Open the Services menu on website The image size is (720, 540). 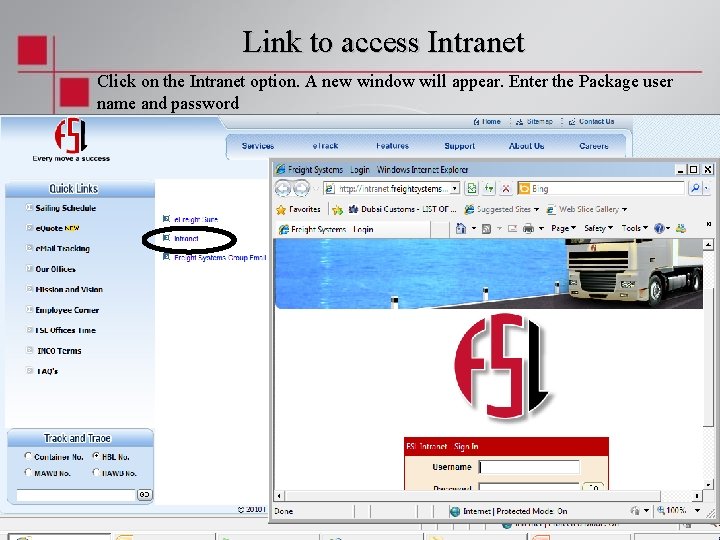click(x=258, y=146)
